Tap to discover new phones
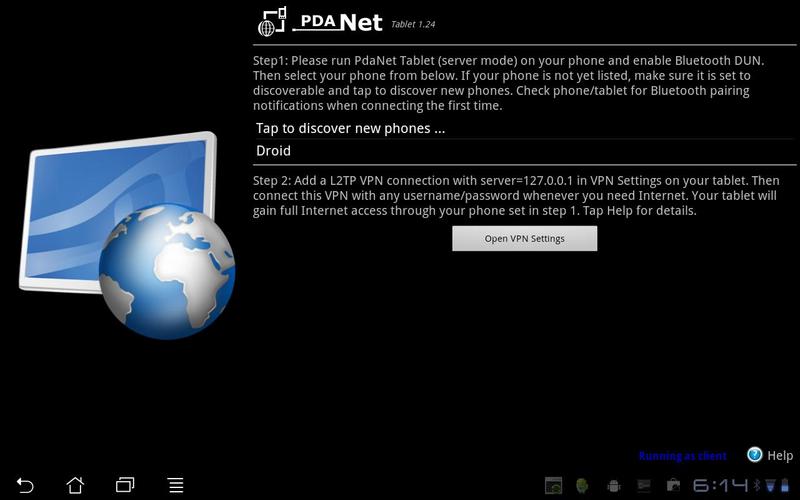 [524, 128]
